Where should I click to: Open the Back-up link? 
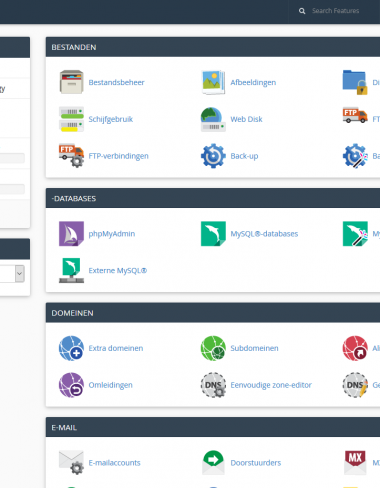[244, 156]
